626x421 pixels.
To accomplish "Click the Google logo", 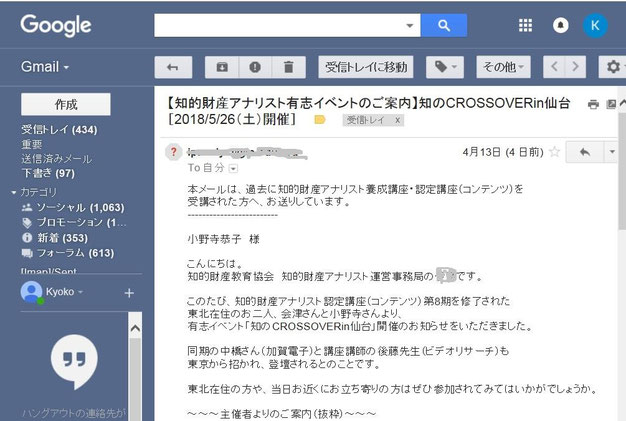I will (56, 25).
